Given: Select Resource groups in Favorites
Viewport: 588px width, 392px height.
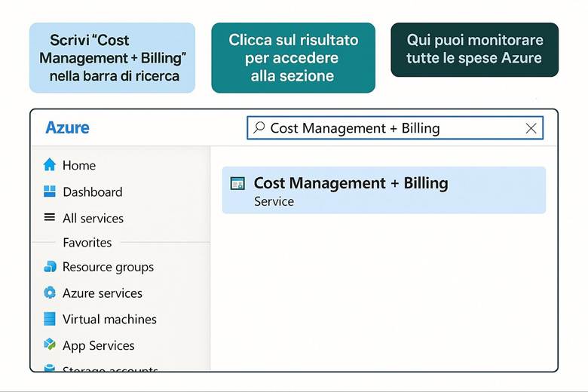Looking at the screenshot, I should tap(108, 267).
